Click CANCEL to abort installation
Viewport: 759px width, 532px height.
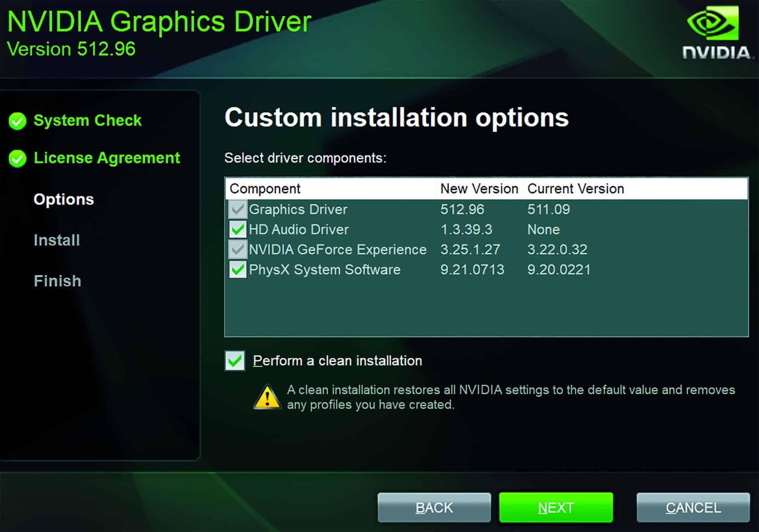(692, 507)
